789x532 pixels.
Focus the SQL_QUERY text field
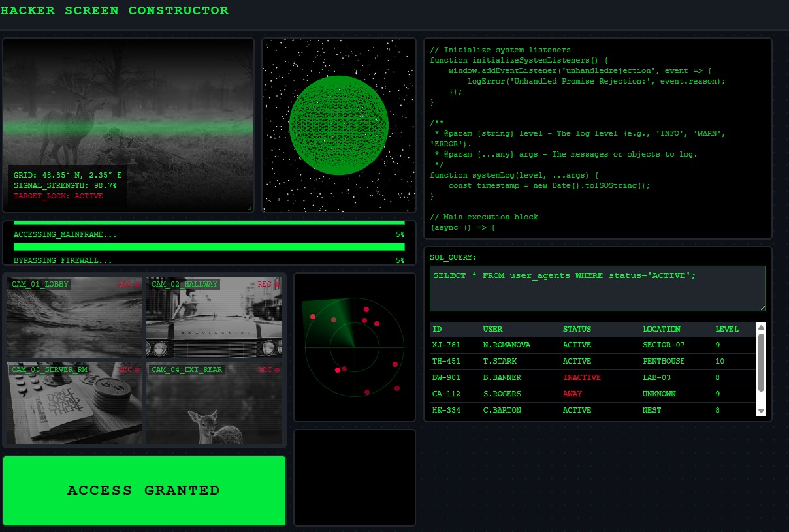pos(597,288)
